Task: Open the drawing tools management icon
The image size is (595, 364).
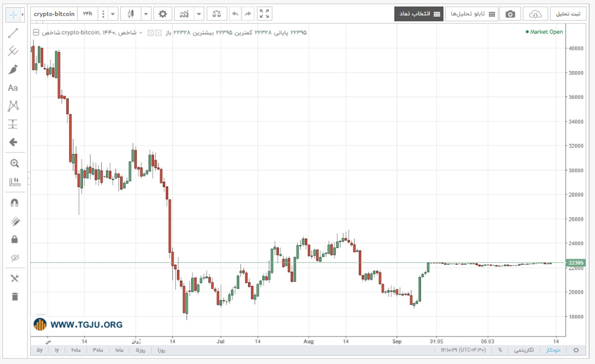Action: pyautogui.click(x=15, y=278)
